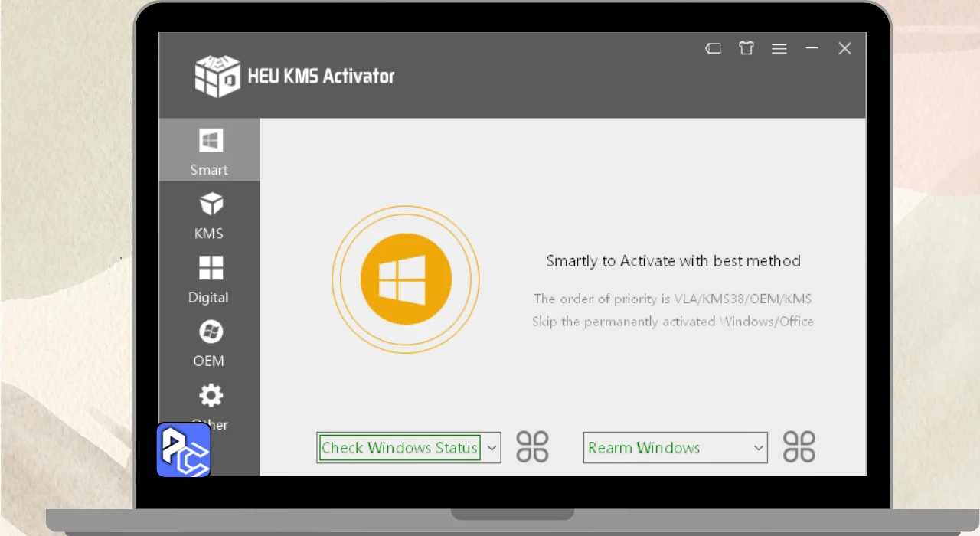The image size is (980, 536).
Task: Open the Smart activation tab
Action: [x=209, y=151]
